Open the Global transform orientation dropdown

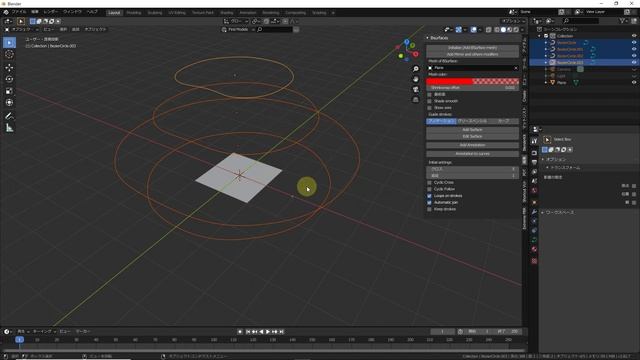click(x=236, y=21)
